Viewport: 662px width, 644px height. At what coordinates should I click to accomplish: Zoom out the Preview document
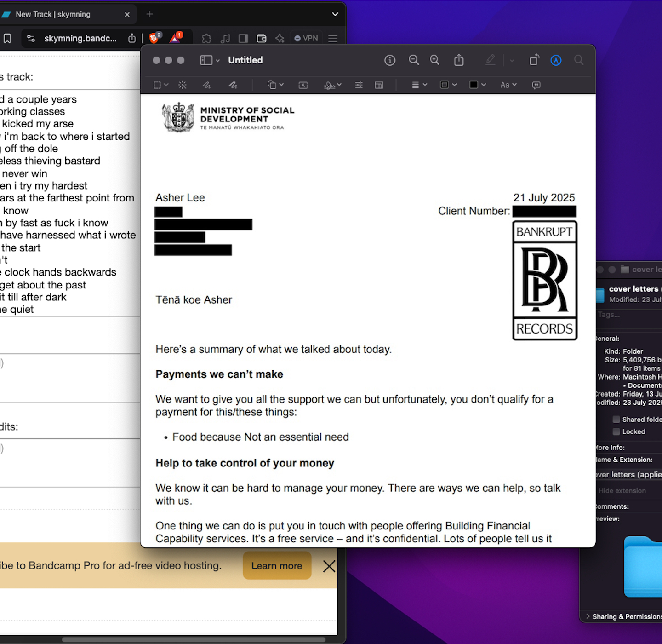414,60
